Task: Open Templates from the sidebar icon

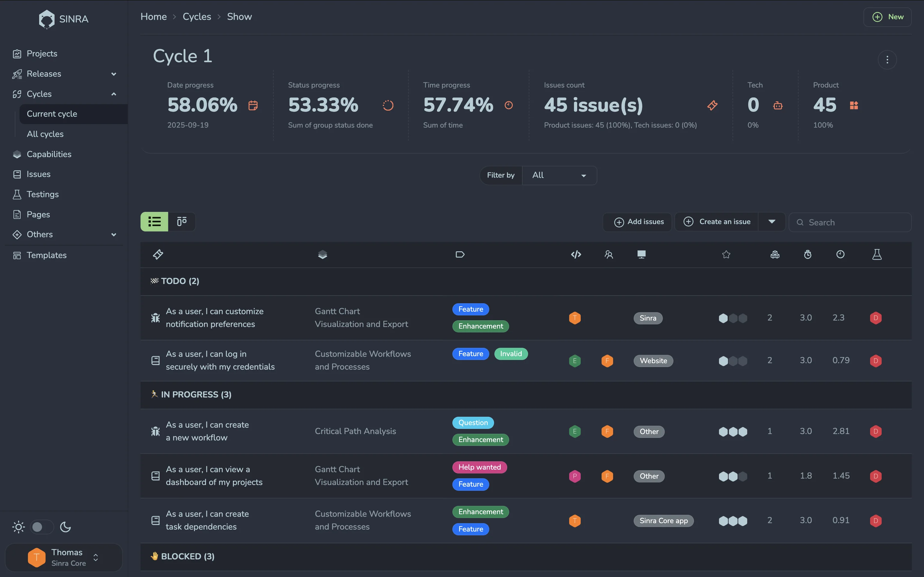Action: point(17,255)
